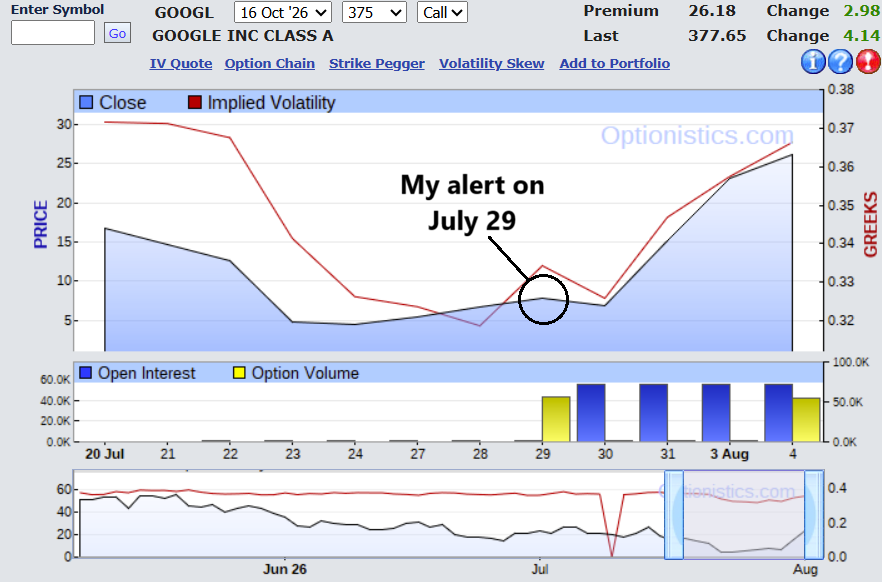This screenshot has height=582, width=882.
Task: Click the Go button
Action: [118, 33]
